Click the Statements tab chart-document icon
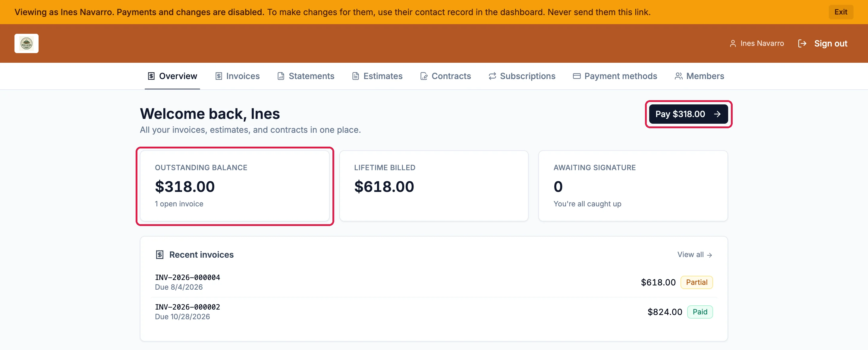This screenshot has width=868, height=350. tap(281, 76)
